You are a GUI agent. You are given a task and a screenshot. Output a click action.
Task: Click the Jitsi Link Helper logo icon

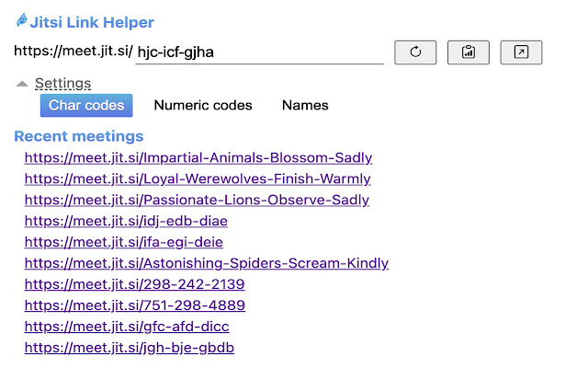[x=21, y=21]
